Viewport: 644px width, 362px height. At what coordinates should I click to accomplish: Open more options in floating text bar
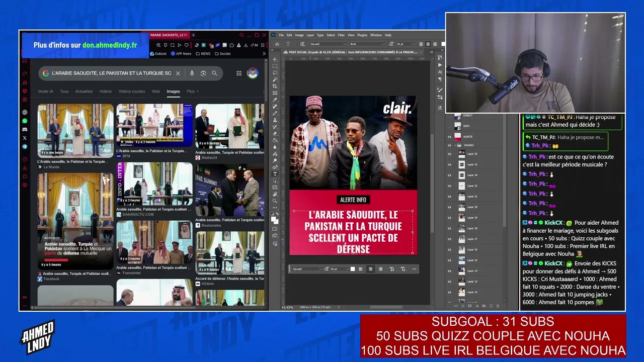pos(414,269)
